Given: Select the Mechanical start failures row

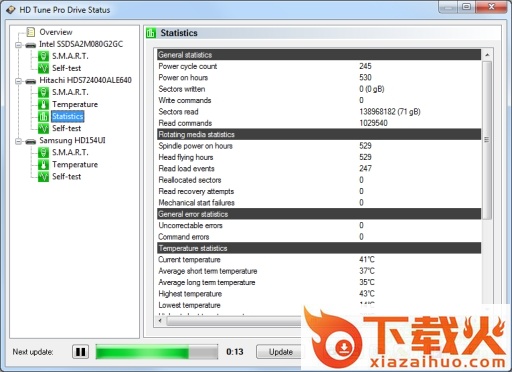Looking at the screenshot, I should (x=319, y=203).
